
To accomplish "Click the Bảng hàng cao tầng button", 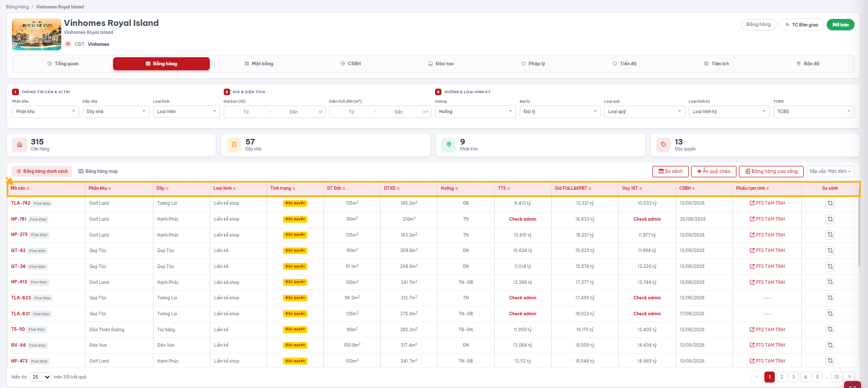I will (771, 171).
